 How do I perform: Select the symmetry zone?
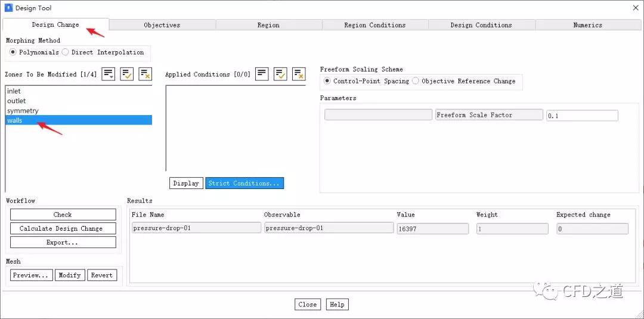[x=79, y=111]
